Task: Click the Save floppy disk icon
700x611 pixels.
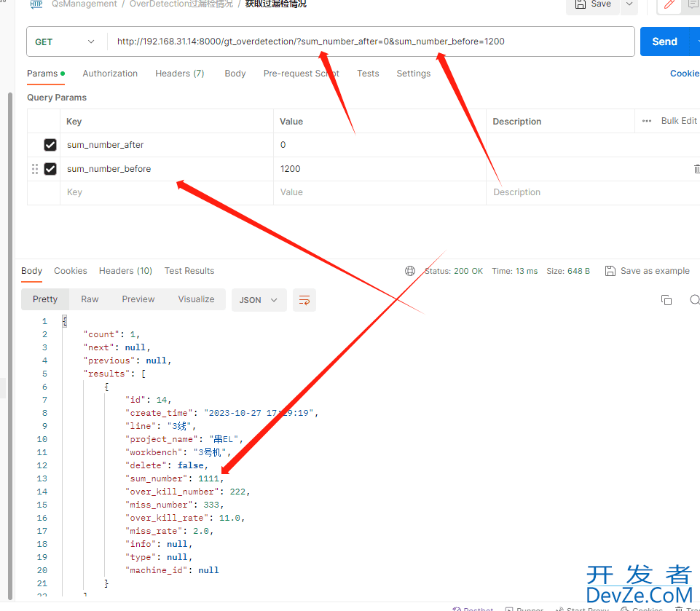Action: pos(580,4)
